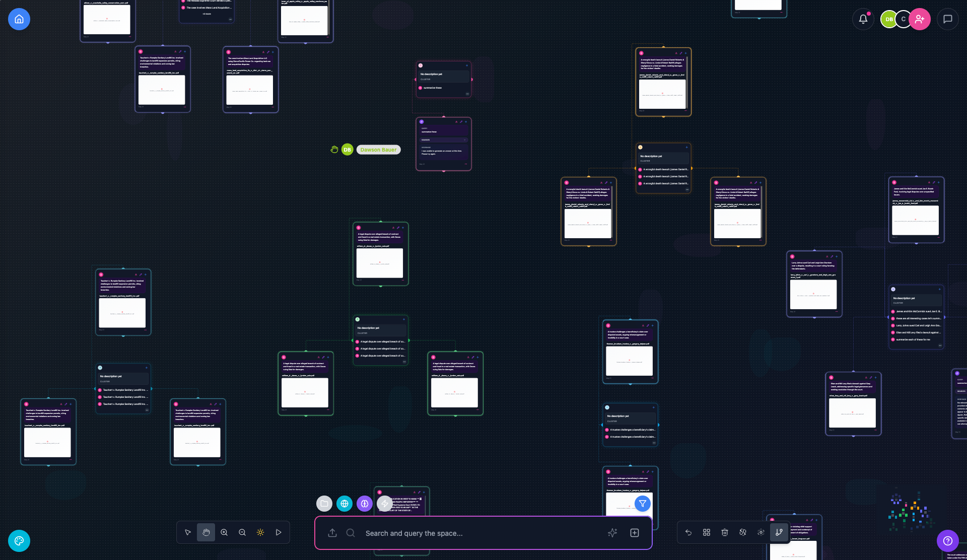The image size is (967, 560).
Task: Open ellipsis menu on wrongful death cluster card
Action: point(687,189)
